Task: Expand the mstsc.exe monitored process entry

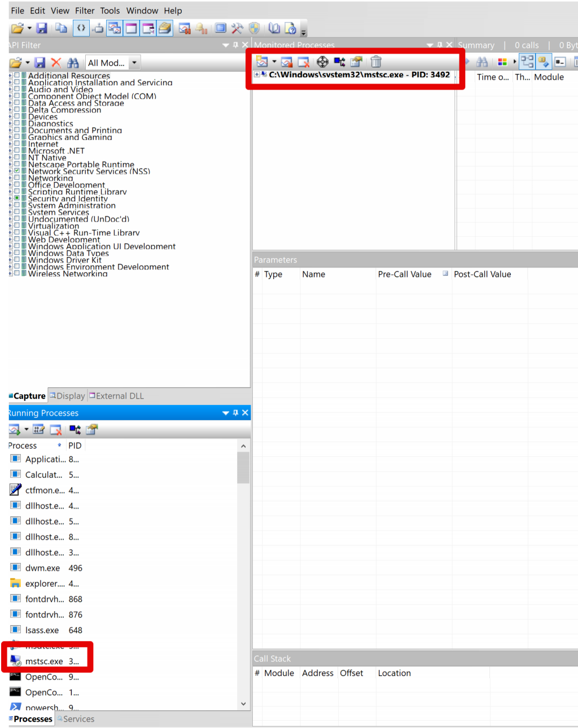Action: click(x=257, y=74)
